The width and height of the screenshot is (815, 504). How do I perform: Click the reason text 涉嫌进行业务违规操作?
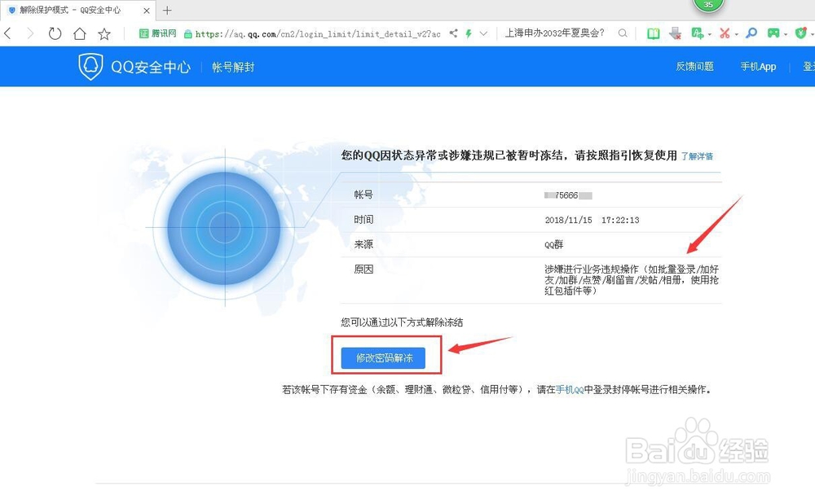(x=632, y=280)
